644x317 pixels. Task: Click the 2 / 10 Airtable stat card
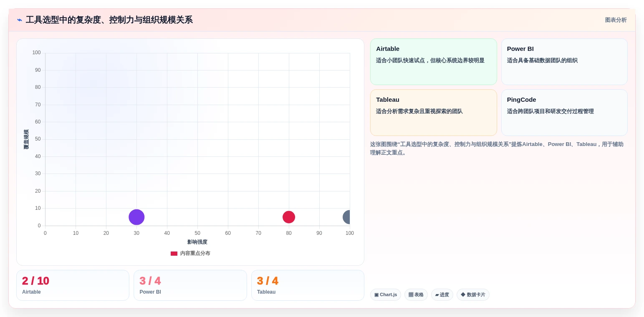(x=73, y=285)
